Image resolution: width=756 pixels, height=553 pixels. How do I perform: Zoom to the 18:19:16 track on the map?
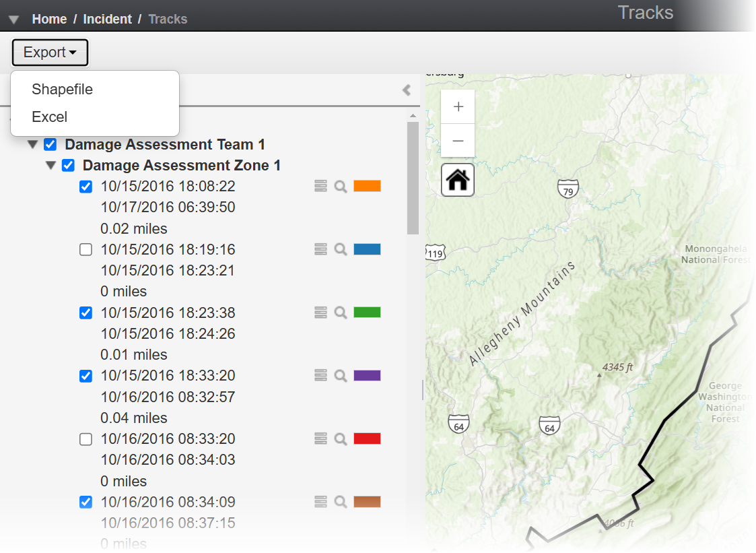340,249
